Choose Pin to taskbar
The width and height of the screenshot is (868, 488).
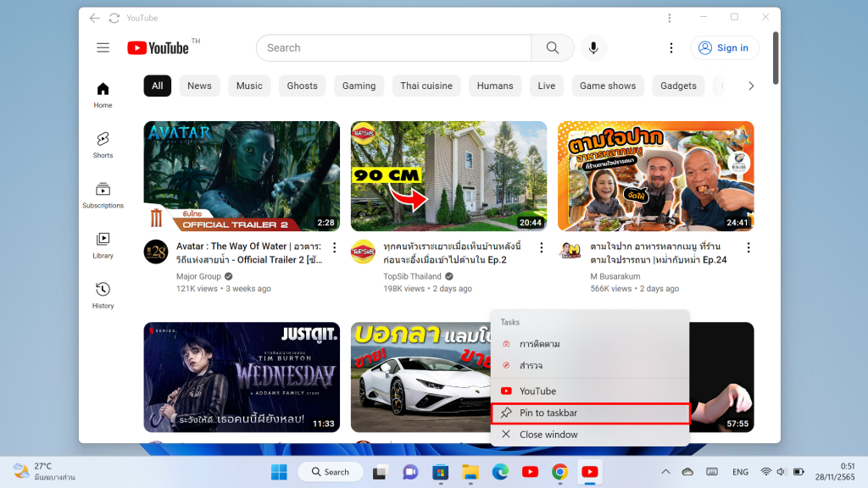click(590, 413)
